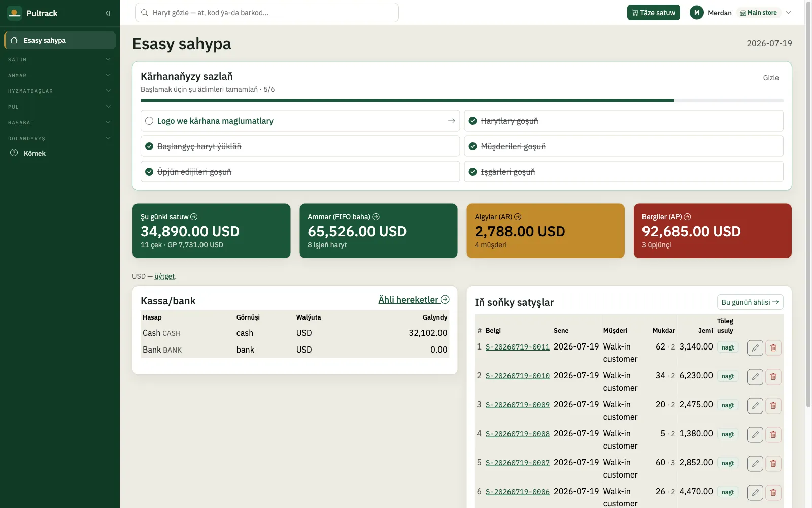The height and width of the screenshot is (508, 812).
Task: Delete sale S-20260719-0009 with the trash icon
Action: point(773,406)
